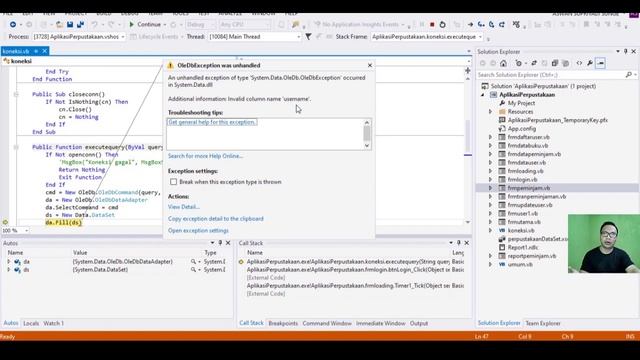Collapse all items in Solution Explorer

555,63
